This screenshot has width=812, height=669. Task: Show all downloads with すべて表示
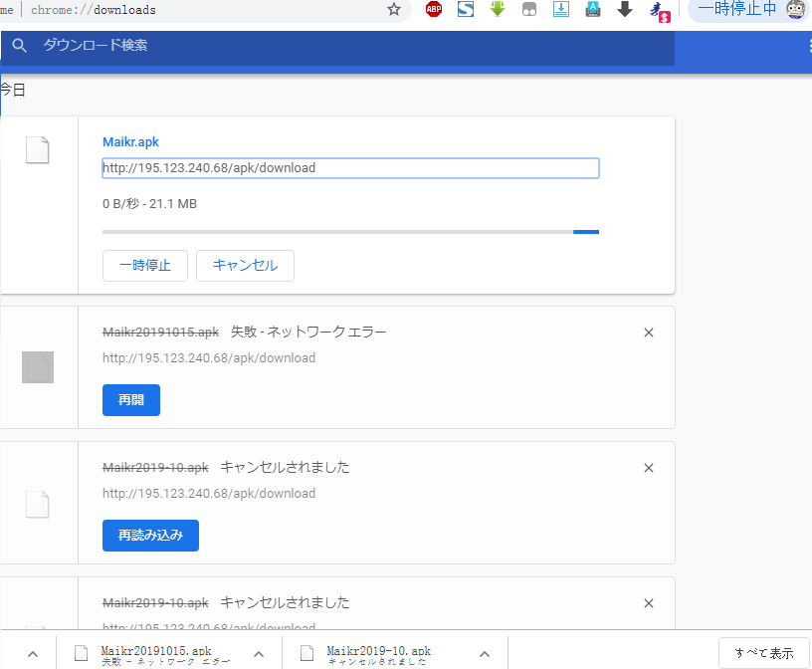[764, 653]
